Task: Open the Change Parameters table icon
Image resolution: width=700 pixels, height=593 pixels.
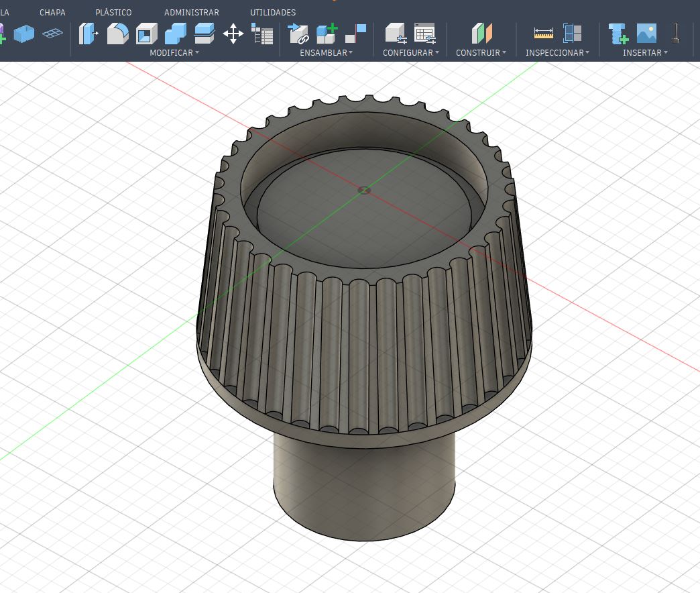Action: 262,34
